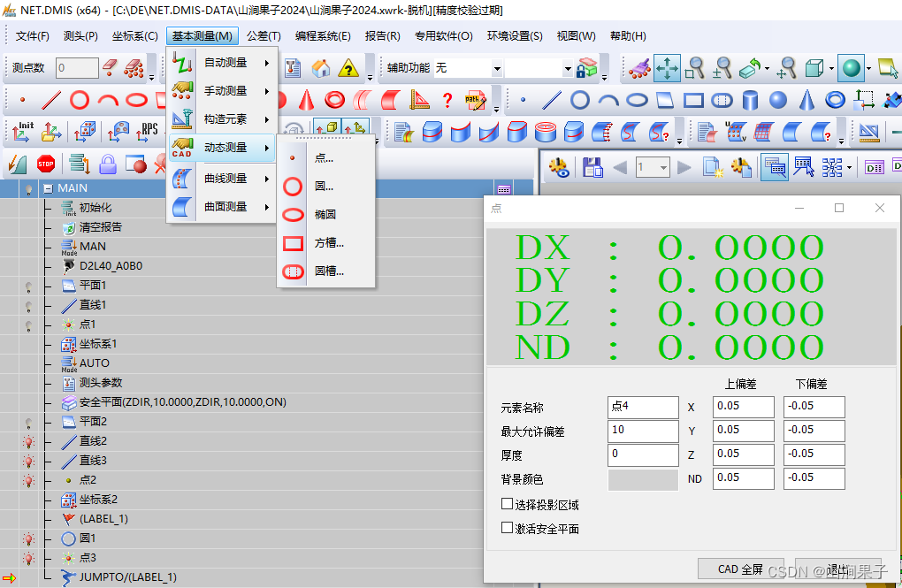902x588 pixels.
Task: Click the RPS alignment icon
Action: (x=148, y=132)
